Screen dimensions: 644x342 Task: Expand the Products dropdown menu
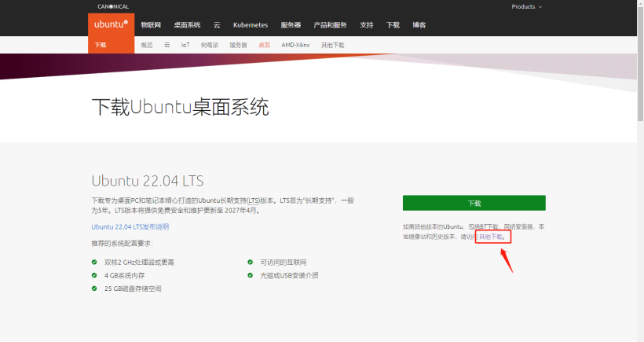[x=526, y=6]
